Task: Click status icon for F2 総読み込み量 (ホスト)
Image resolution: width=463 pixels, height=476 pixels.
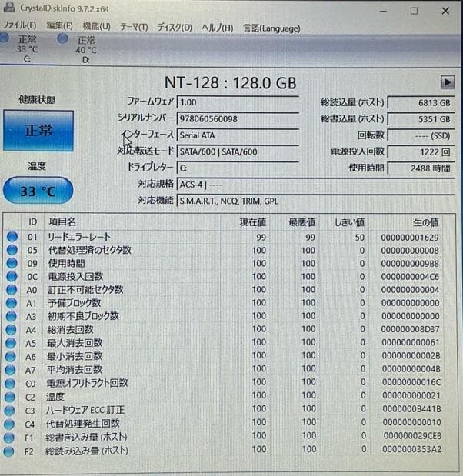Action: 8,451
